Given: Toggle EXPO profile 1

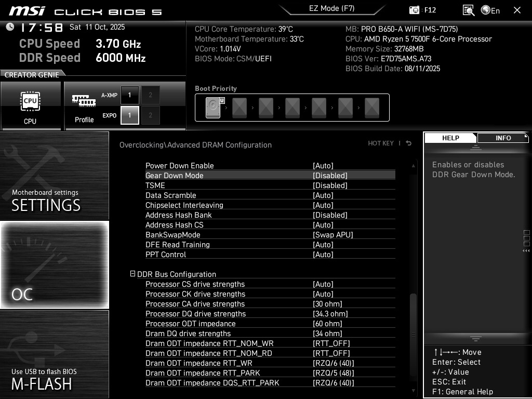Looking at the screenshot, I should point(129,115).
